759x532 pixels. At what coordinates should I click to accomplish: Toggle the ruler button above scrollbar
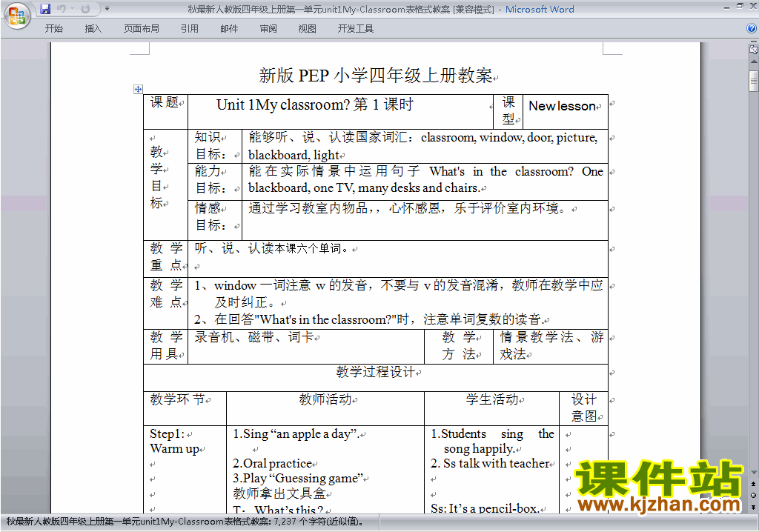coord(754,49)
